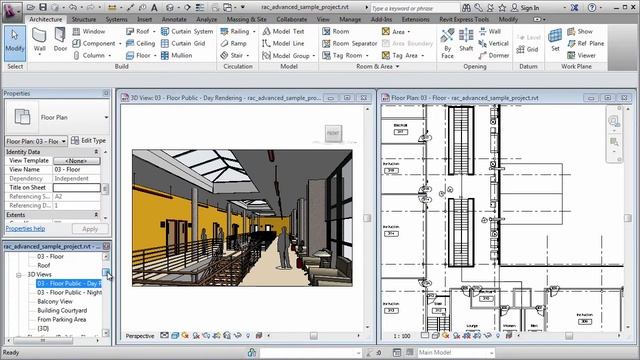The image size is (640, 360).
Task: Select the Model Text tool
Action: (283, 31)
